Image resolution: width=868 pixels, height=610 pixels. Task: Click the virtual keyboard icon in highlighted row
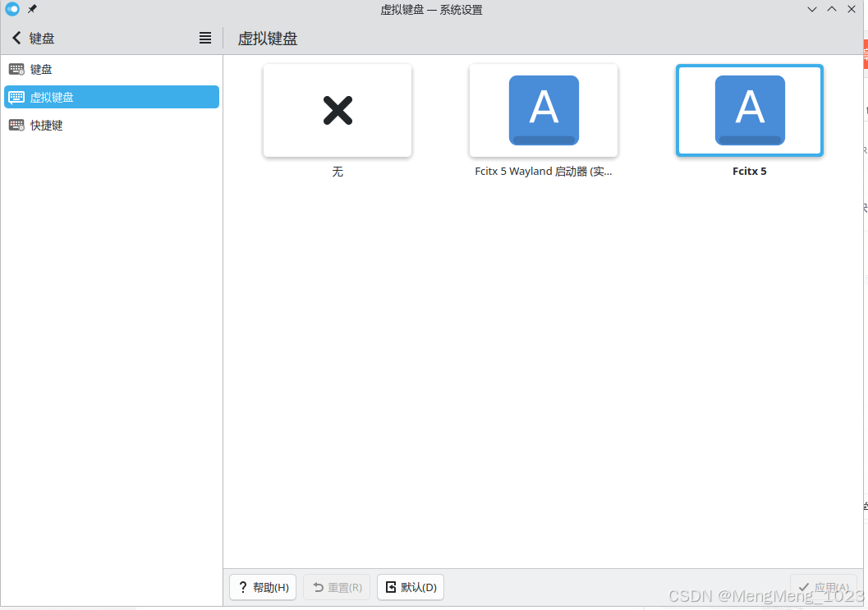click(x=16, y=98)
